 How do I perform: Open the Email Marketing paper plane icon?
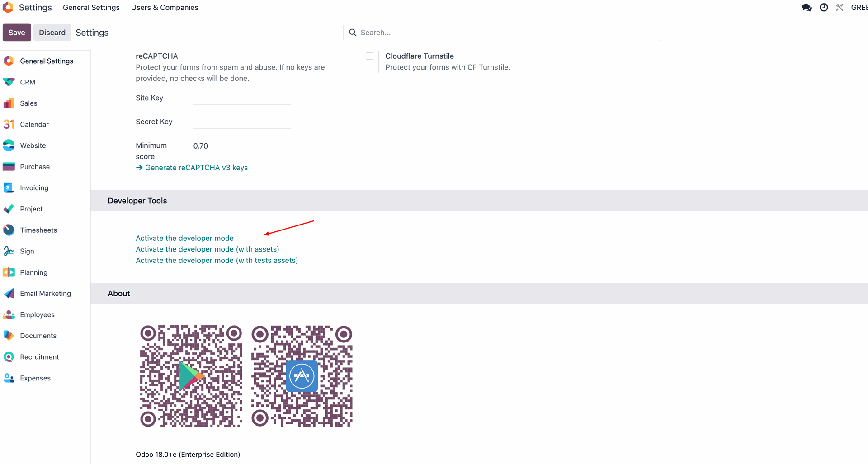point(9,294)
